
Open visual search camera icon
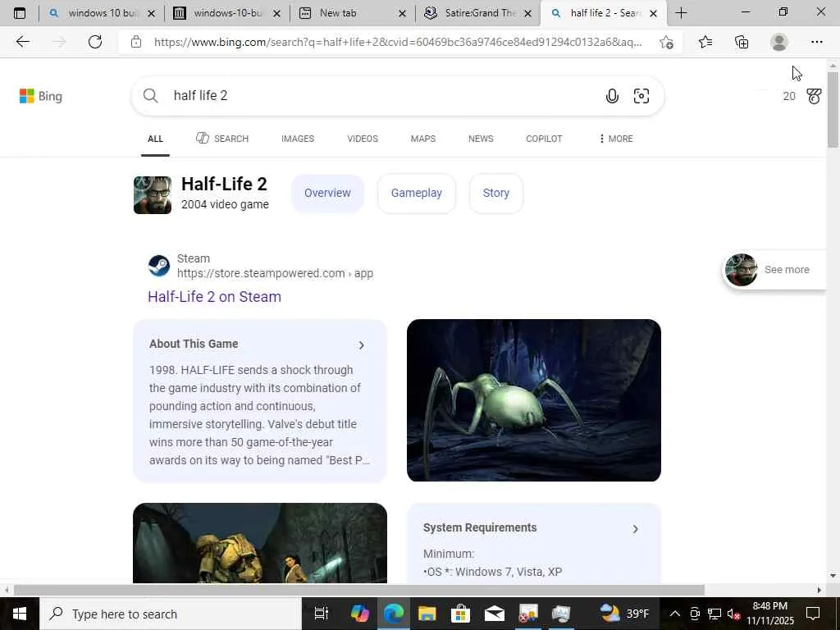[x=641, y=96]
